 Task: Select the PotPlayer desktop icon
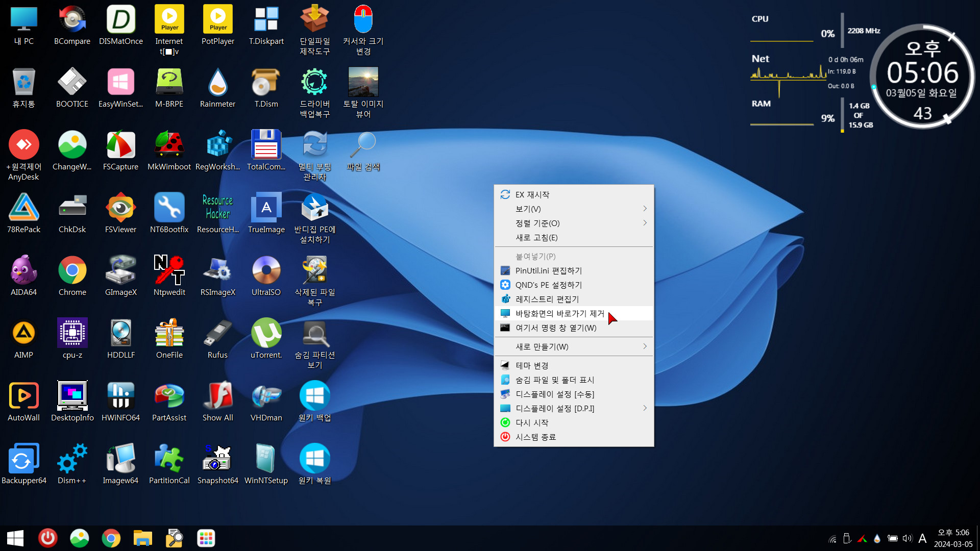tap(218, 25)
